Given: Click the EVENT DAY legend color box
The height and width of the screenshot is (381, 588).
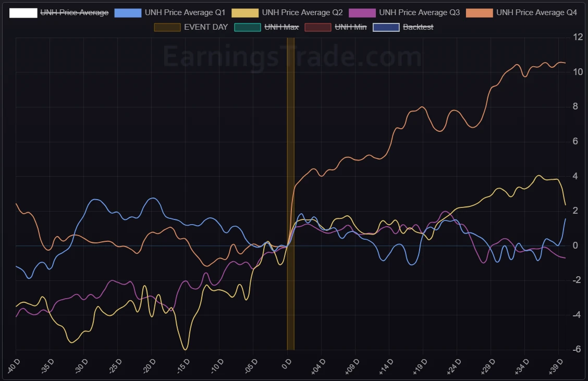Looking at the screenshot, I should point(167,27).
